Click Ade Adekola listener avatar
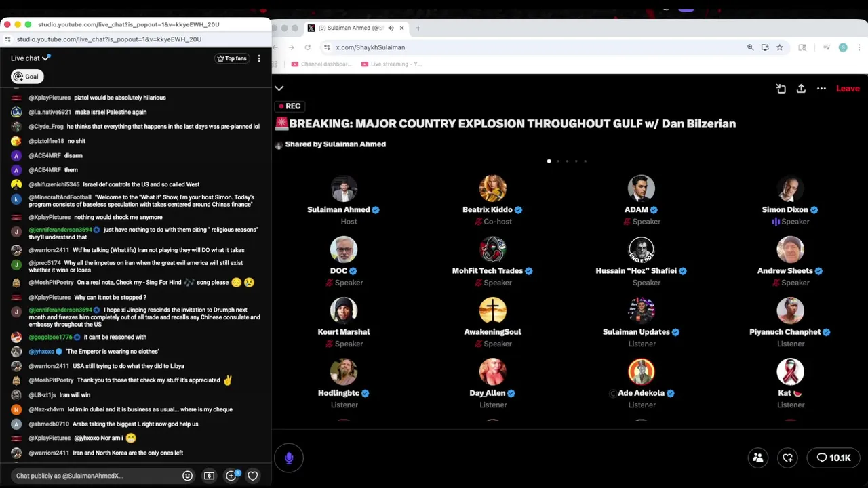 642,371
